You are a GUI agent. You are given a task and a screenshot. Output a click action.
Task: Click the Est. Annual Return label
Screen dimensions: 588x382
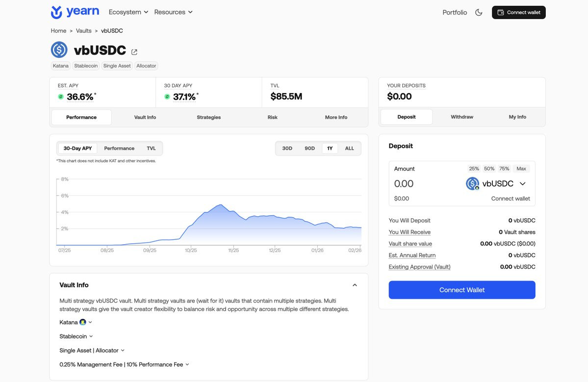[412, 255]
